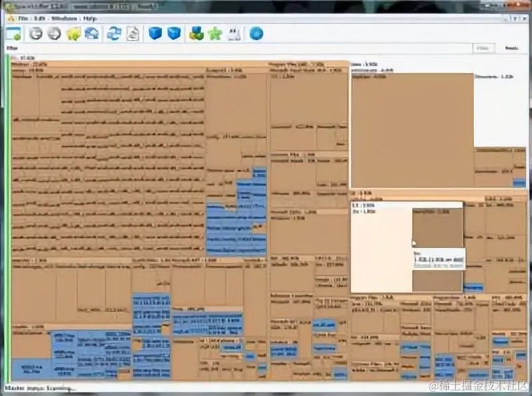This screenshot has width=532, height=396.
Task: Click the second blue cube detail icon
Action: pos(174,33)
